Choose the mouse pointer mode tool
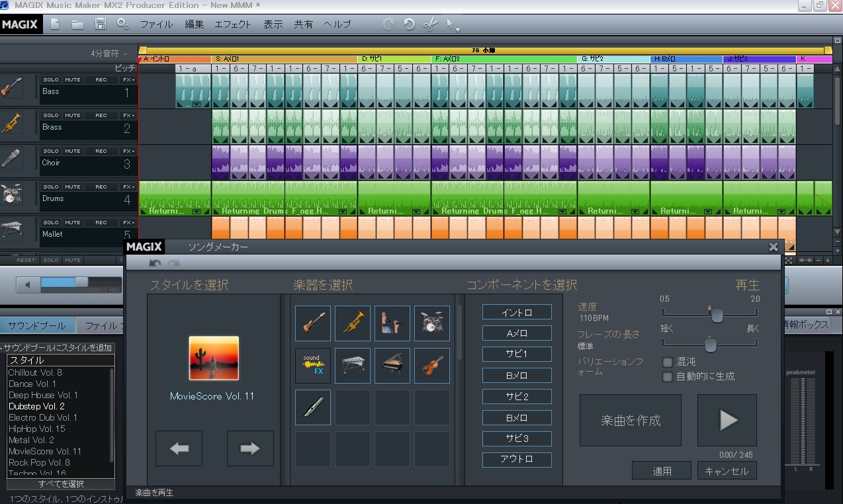Screen dimensions: 843x504 (450, 24)
